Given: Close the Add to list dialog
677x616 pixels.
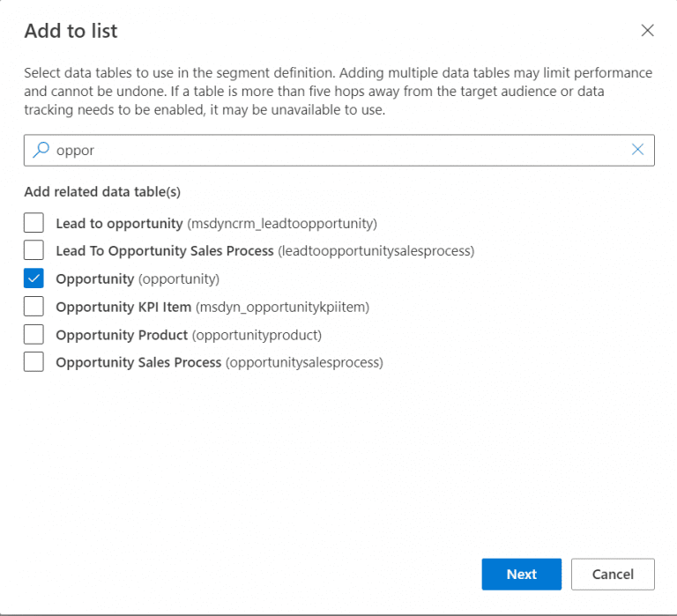Looking at the screenshot, I should click(647, 31).
